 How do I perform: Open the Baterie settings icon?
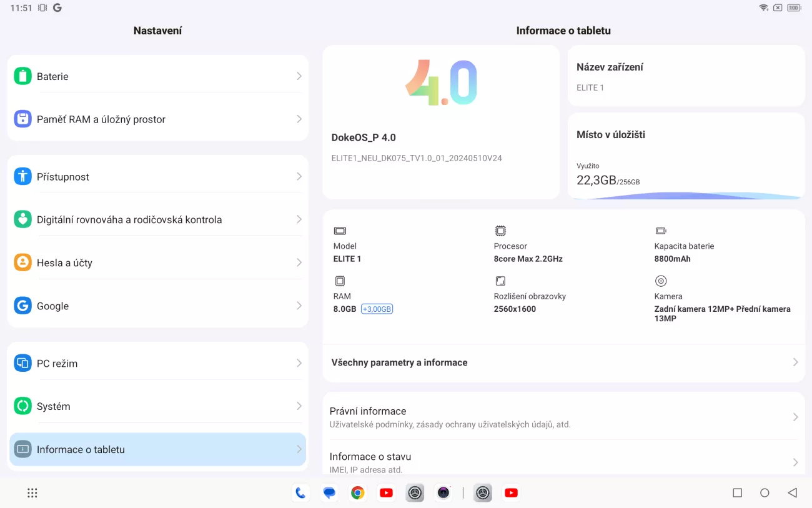(x=23, y=76)
